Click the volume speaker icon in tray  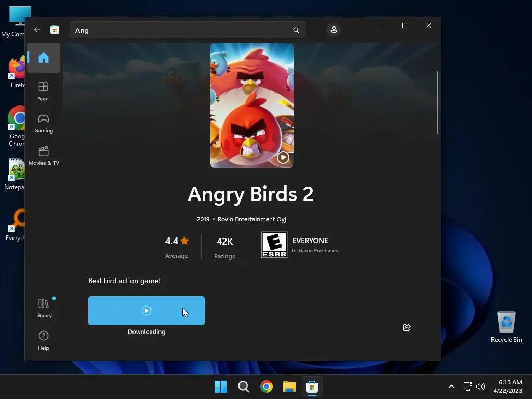pos(481,387)
